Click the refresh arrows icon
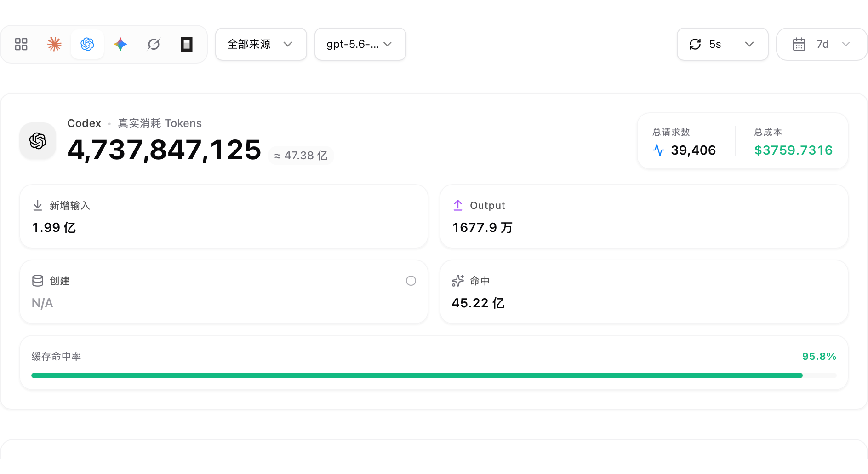Screen dimensions: 868x474 (x=695, y=44)
